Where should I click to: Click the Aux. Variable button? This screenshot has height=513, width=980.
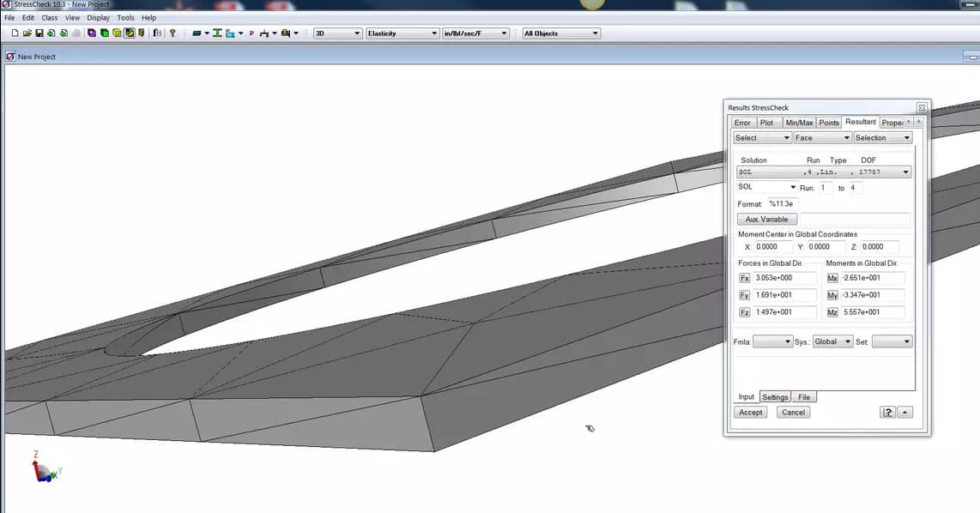766,220
